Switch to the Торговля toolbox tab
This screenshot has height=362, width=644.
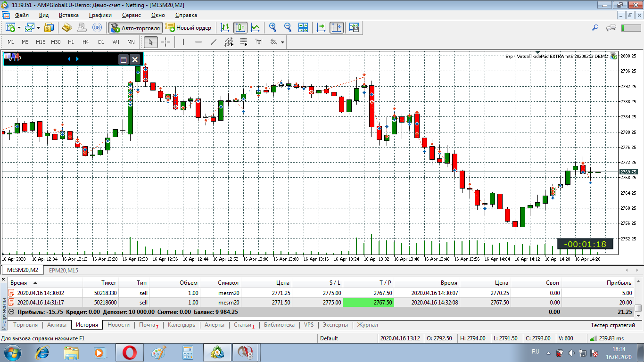[25, 325]
